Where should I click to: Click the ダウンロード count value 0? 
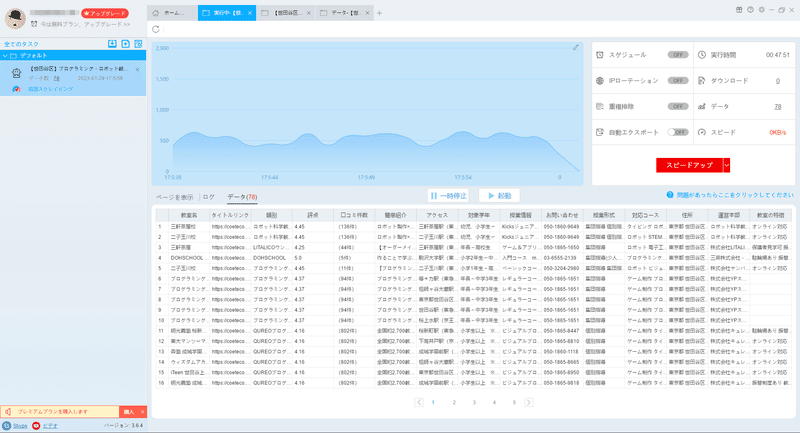click(x=778, y=81)
